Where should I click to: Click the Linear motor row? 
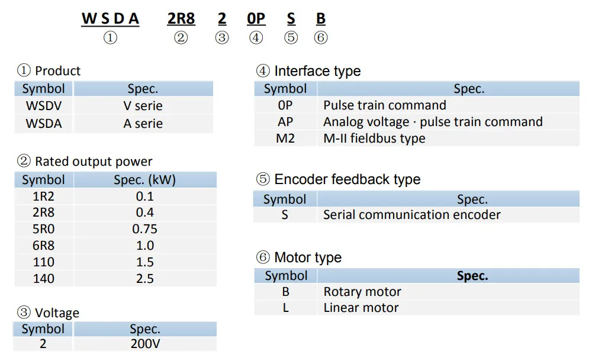(x=417, y=307)
